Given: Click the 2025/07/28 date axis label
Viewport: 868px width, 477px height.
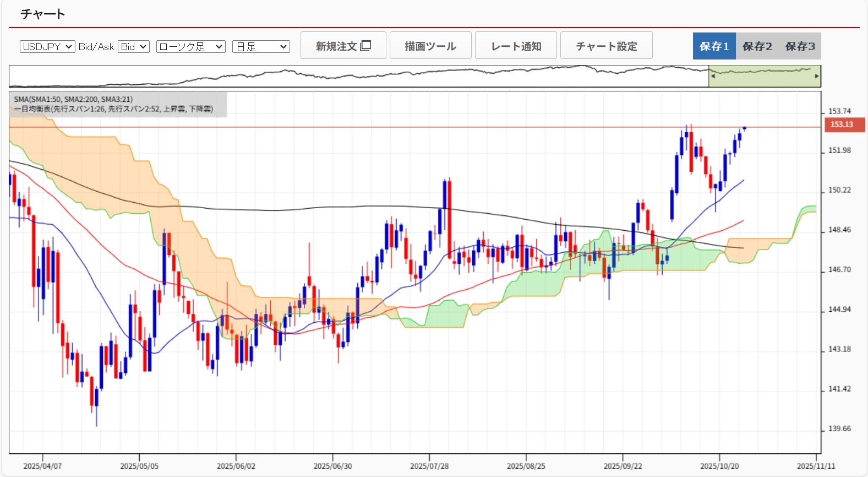Looking at the screenshot, I should pyautogui.click(x=429, y=466).
